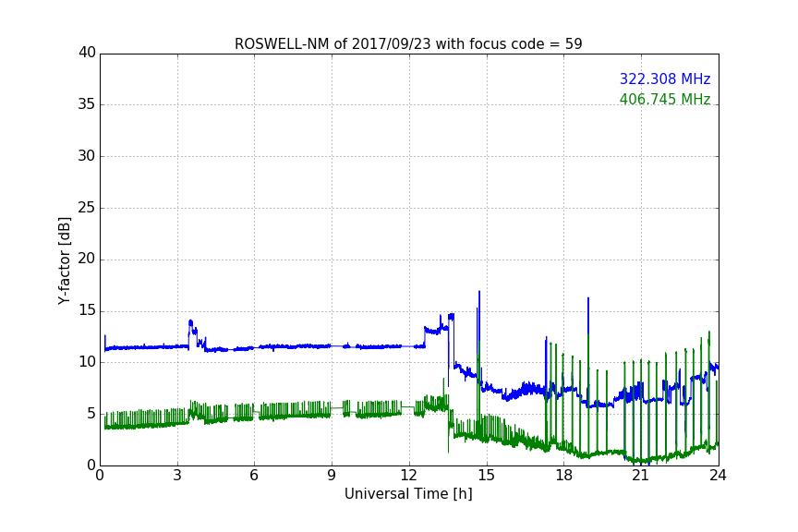Click the y-axis tick label 25
798x532 pixels.
(x=87, y=208)
